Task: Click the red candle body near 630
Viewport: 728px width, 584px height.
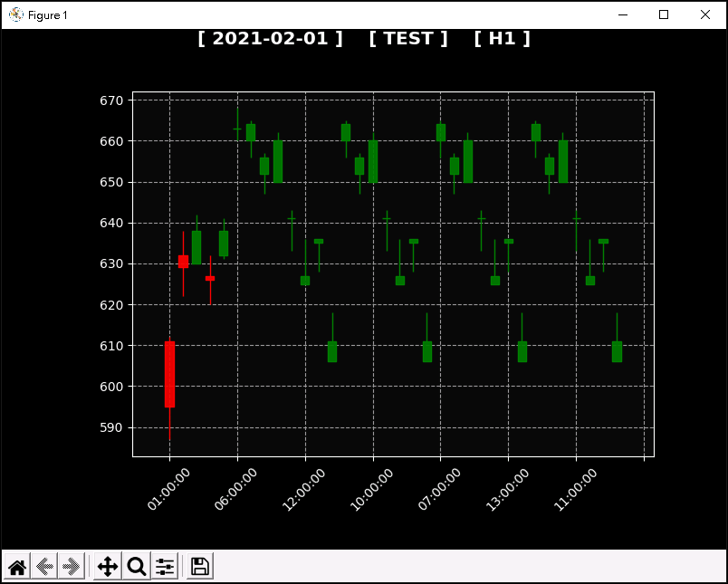Action: click(184, 262)
